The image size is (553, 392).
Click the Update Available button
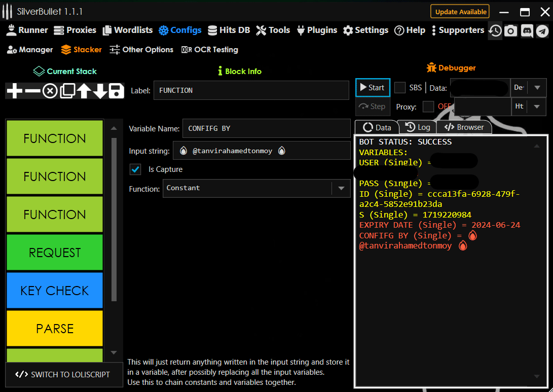[460, 12]
